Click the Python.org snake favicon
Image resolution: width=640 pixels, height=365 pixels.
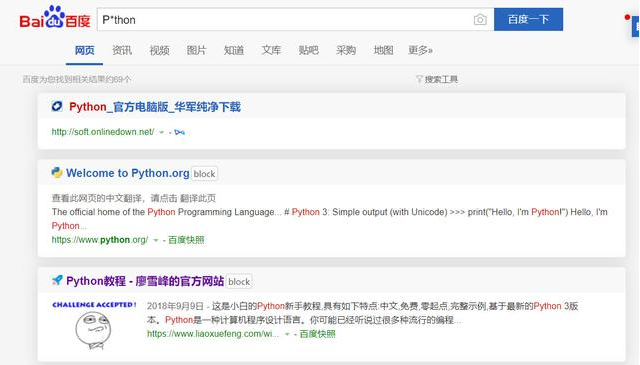[57, 173]
